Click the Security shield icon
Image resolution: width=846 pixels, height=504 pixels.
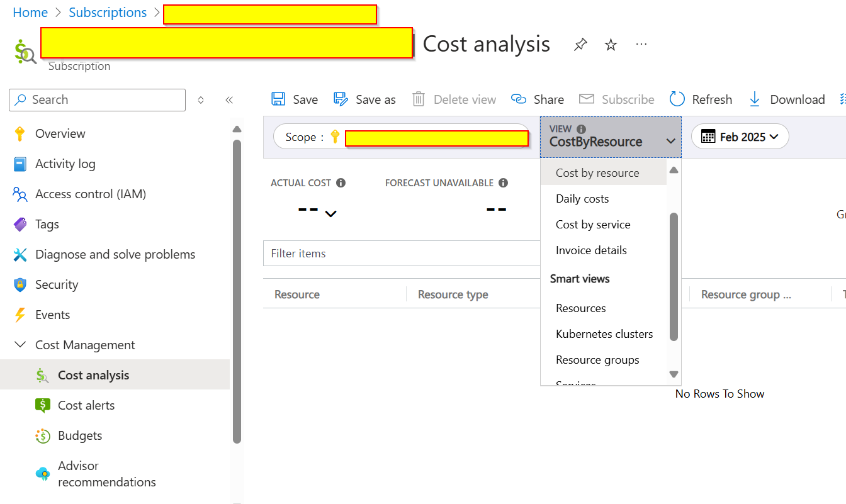pos(20,285)
